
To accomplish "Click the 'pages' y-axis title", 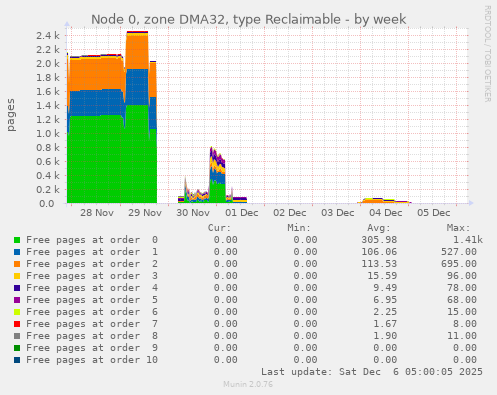I will pos(11,115).
